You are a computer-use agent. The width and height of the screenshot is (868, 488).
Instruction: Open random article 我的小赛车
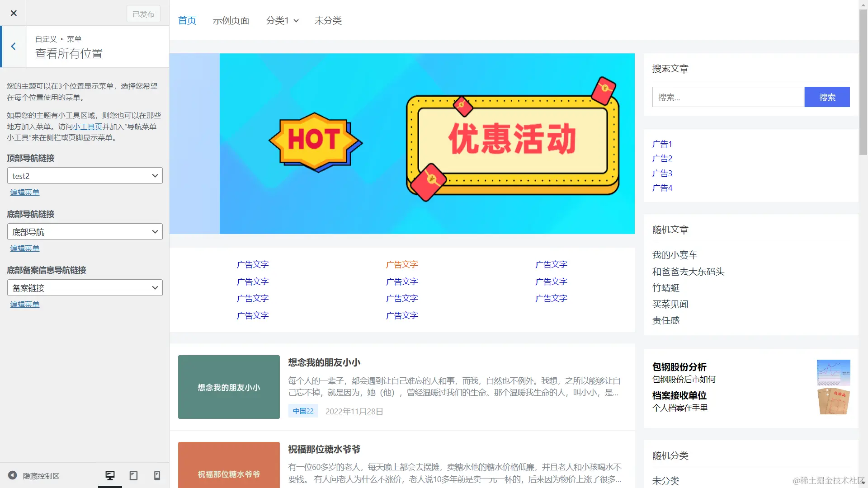675,255
